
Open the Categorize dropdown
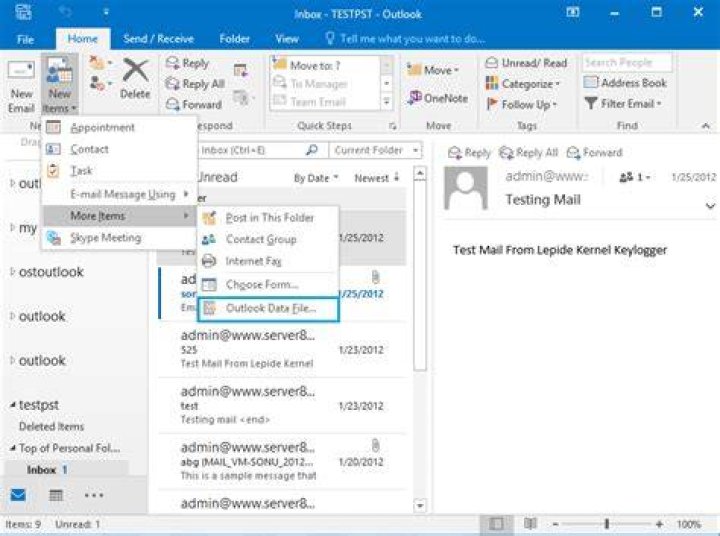point(523,84)
